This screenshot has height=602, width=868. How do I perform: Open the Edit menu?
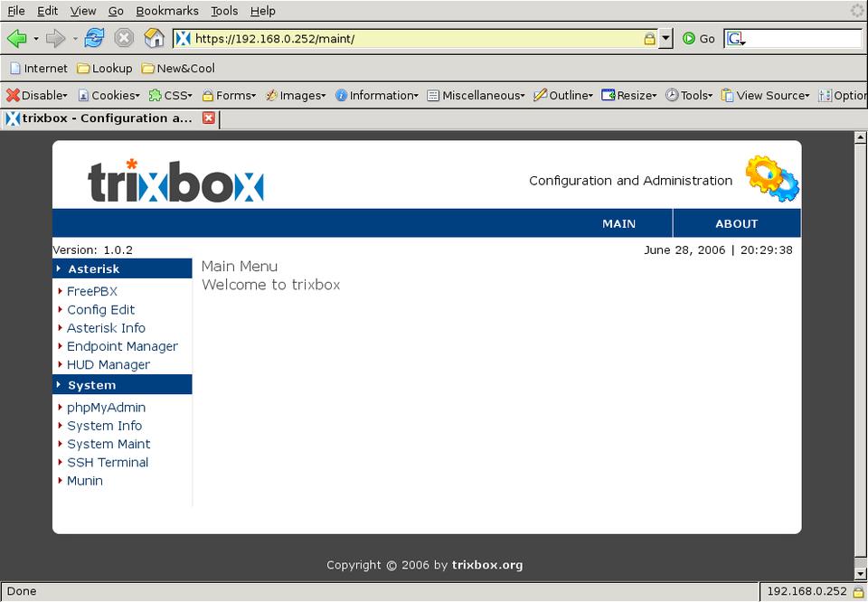point(48,11)
